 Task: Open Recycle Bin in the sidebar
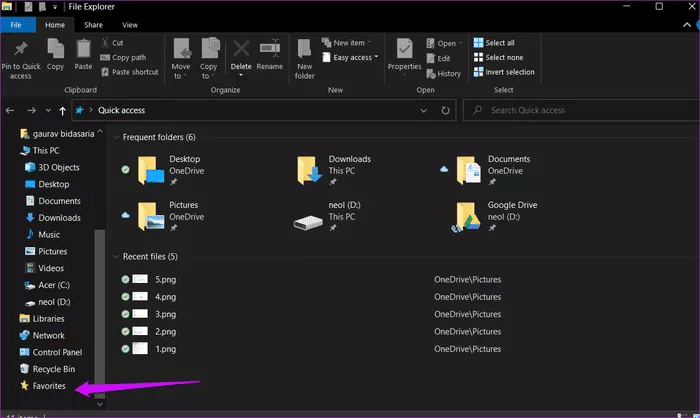coord(47,369)
